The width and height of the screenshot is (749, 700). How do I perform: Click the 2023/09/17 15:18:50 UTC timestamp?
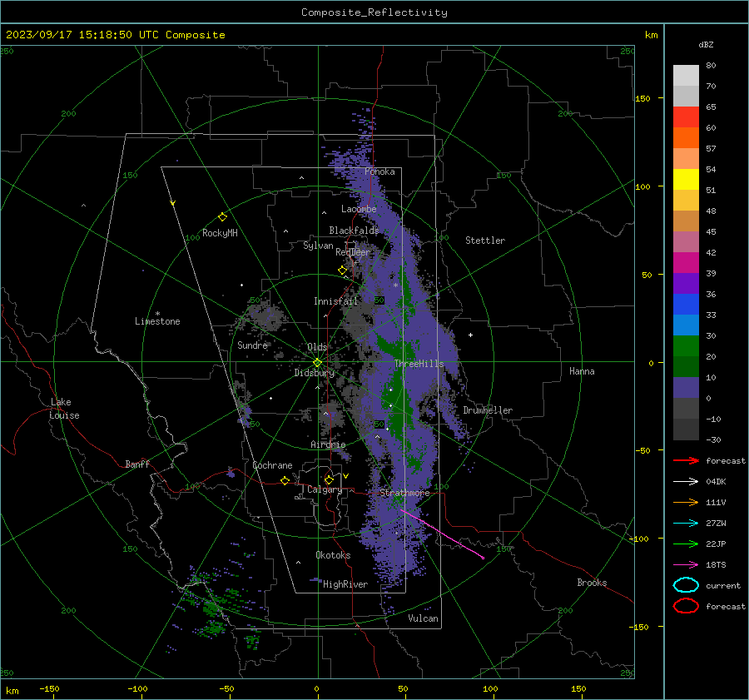point(115,35)
